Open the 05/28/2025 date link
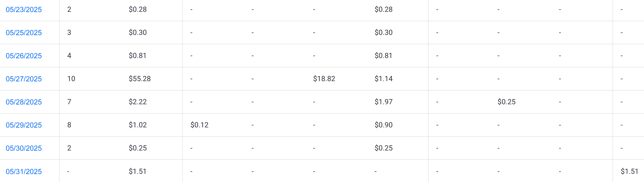 tap(24, 102)
